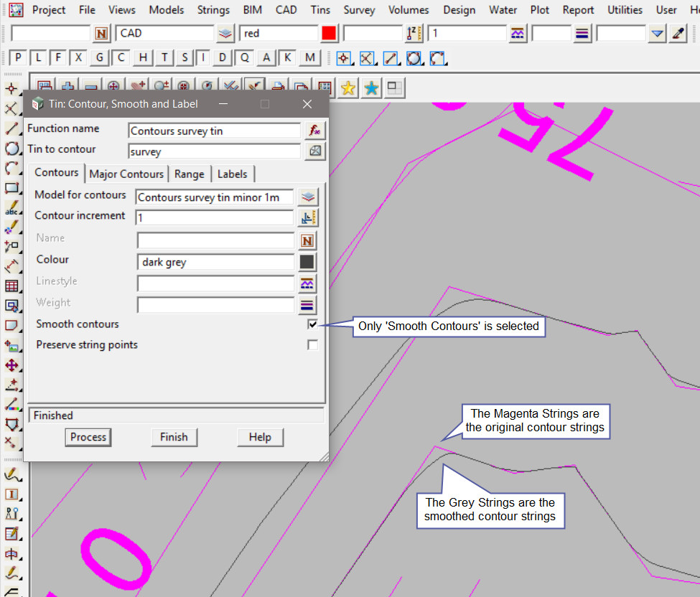This screenshot has height=597, width=700.
Task: Click the dark grey colour swatch
Action: [x=307, y=262]
